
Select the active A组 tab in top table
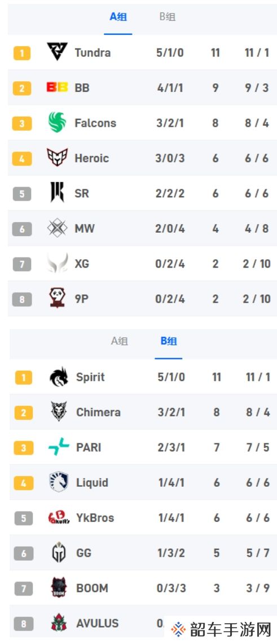118,17
